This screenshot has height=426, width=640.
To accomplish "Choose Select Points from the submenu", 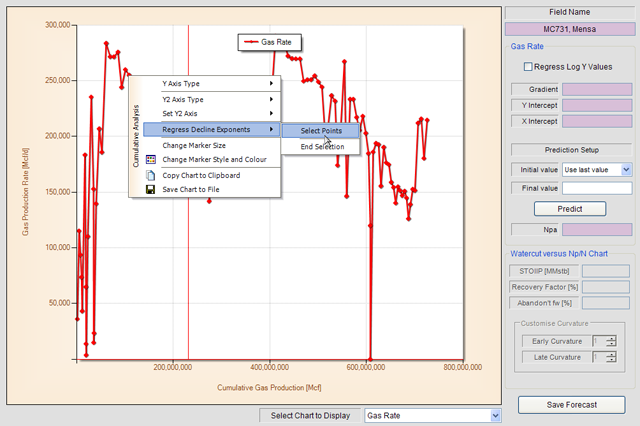I will coord(320,131).
